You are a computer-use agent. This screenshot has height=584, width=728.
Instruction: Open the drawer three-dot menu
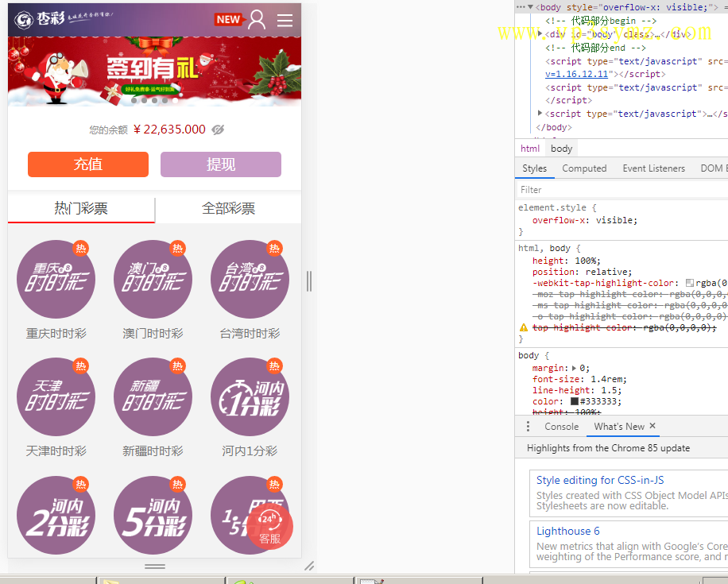pyautogui.click(x=528, y=426)
